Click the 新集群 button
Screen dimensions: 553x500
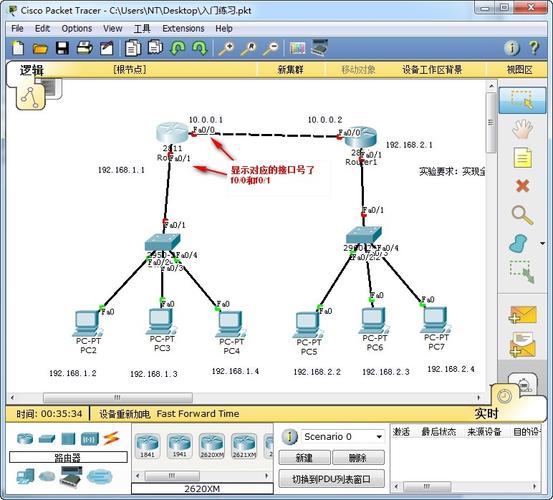click(x=291, y=70)
